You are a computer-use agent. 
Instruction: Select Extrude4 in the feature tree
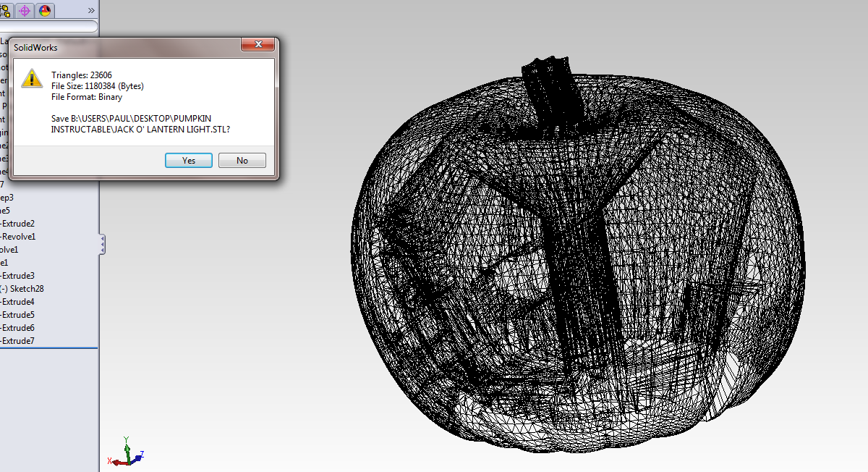click(x=17, y=302)
